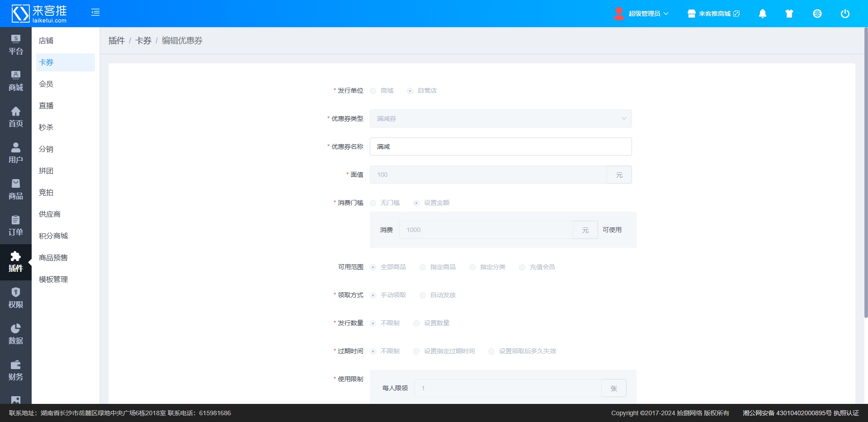Choose 设置数量 for issue quantity
Image resolution: width=868 pixels, height=422 pixels.
416,323
